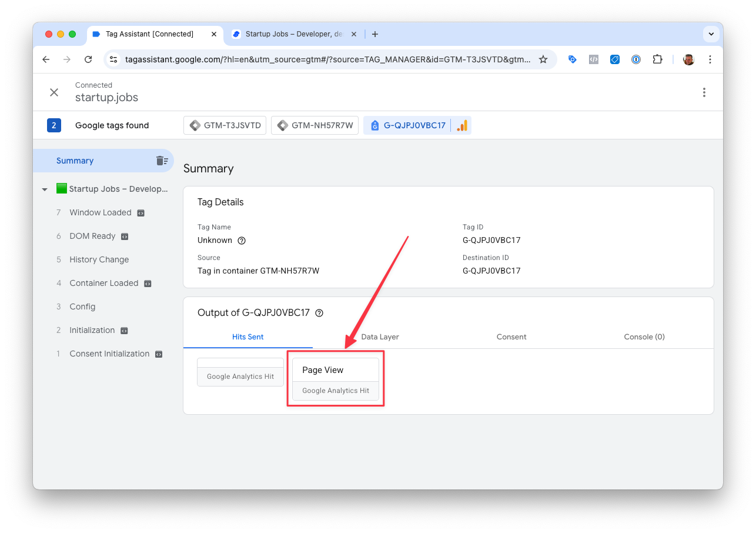Click the help icon next to Unknown
Image resolution: width=756 pixels, height=533 pixels.
[x=242, y=241]
